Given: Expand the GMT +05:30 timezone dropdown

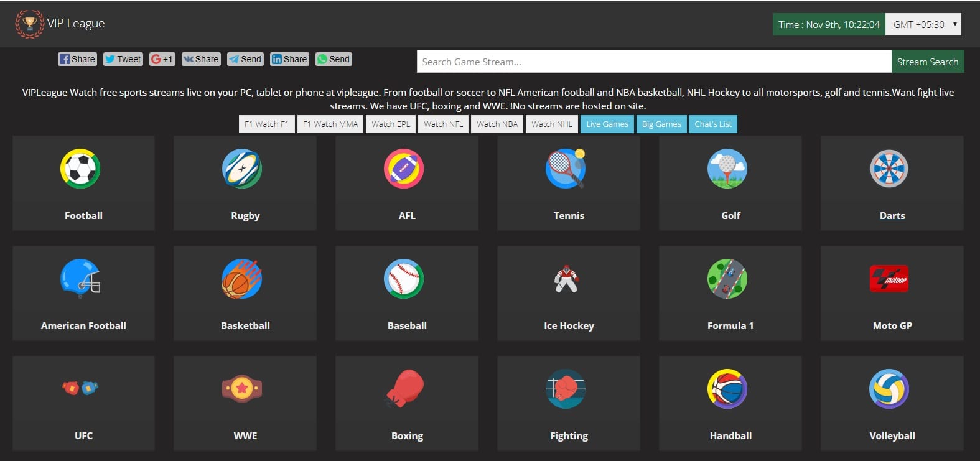Looking at the screenshot, I should pos(923,24).
